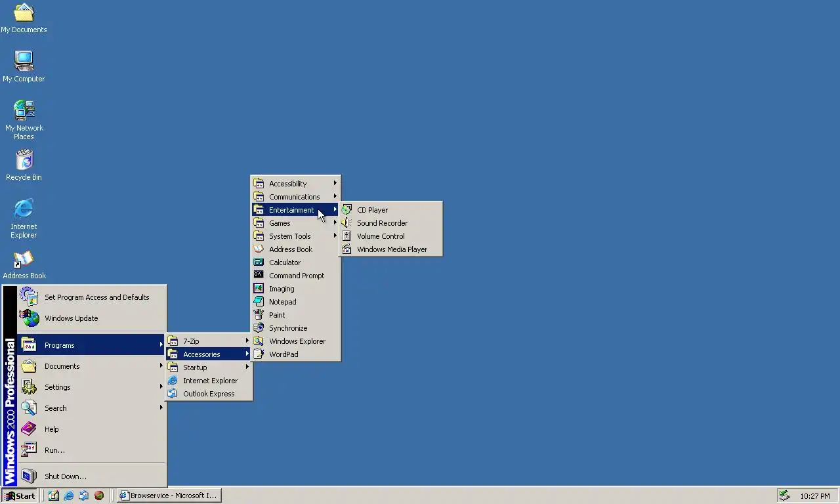Click the CD Player icon in Entertainment menu

[346, 210]
